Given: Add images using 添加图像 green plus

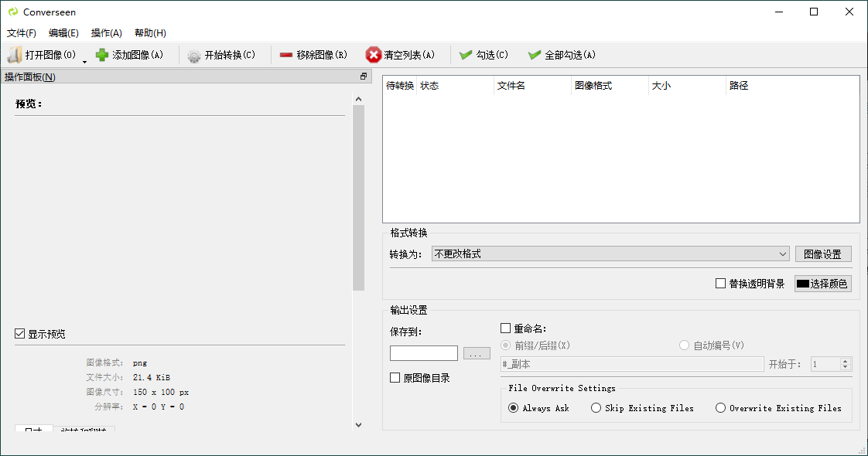Looking at the screenshot, I should [x=129, y=55].
